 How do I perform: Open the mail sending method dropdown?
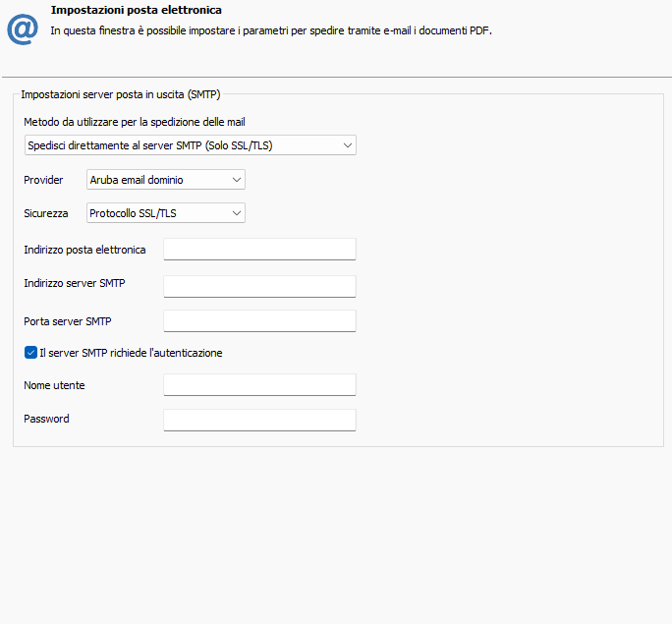[x=190, y=145]
